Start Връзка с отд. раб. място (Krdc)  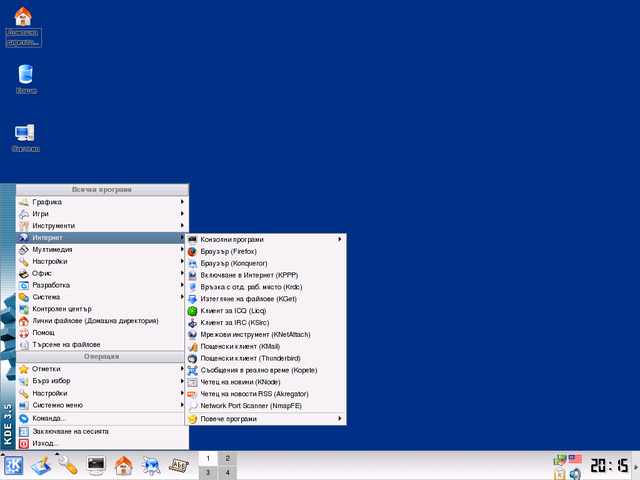[x=266, y=287]
